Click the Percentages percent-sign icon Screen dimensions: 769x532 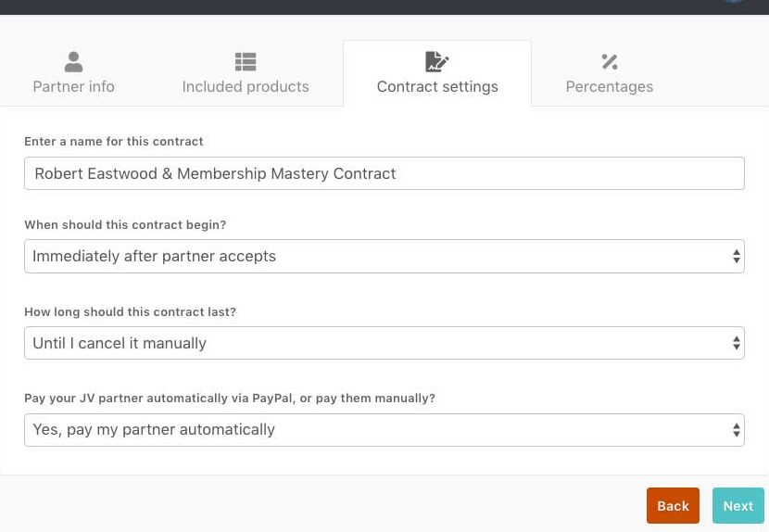[609, 62]
